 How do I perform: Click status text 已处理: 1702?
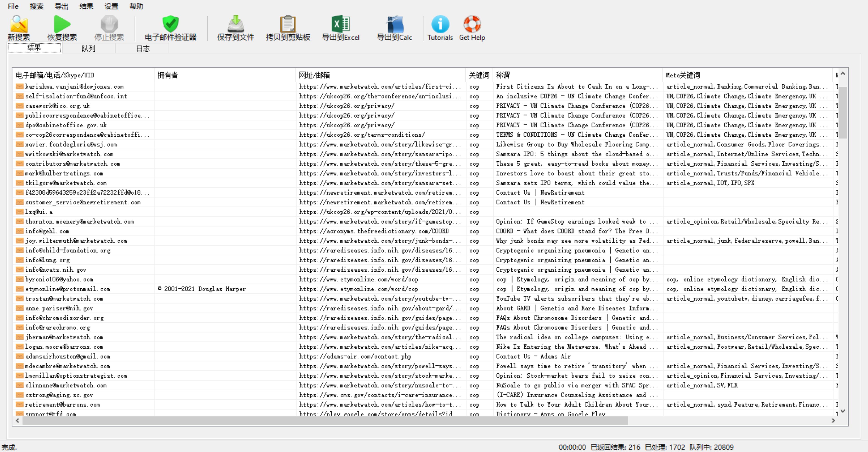point(665,447)
